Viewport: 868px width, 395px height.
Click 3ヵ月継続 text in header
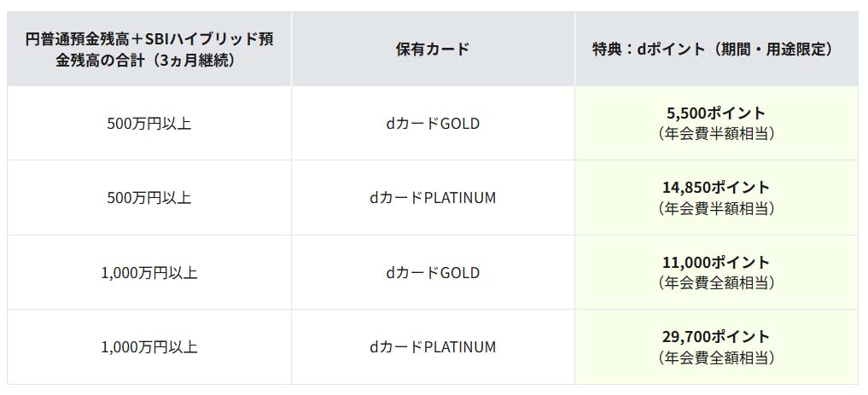click(195, 60)
